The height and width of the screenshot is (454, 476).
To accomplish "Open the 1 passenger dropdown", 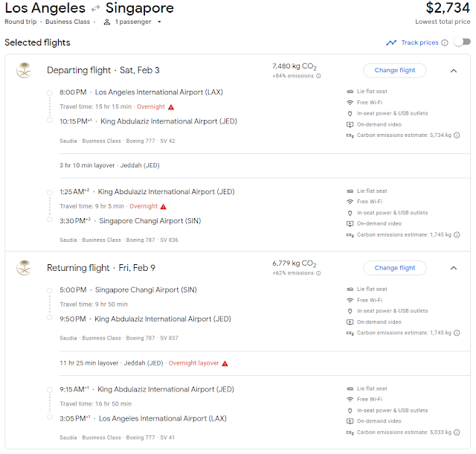I will pos(132,22).
